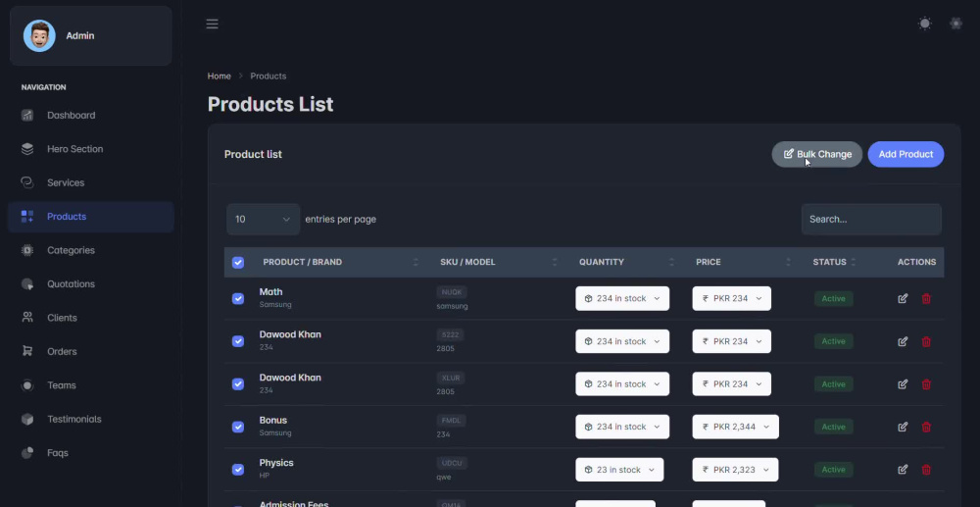Click the FMDL SKU tag

[451, 420]
